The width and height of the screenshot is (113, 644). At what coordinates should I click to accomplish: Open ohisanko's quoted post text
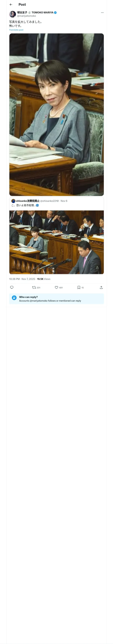pos(25,205)
